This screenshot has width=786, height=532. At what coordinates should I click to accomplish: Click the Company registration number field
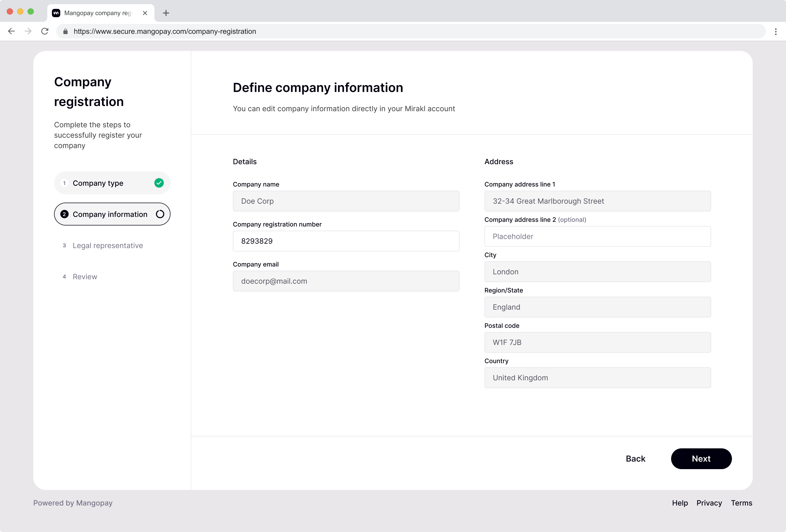[346, 241]
